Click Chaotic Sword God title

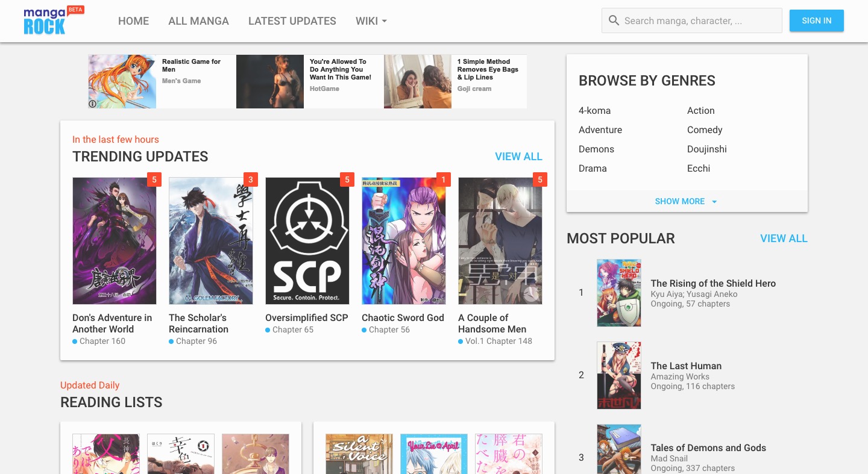pyautogui.click(x=403, y=317)
